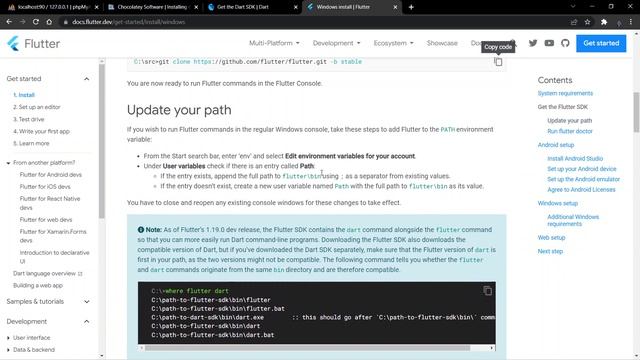Open browser extensions puzzle icon

click(604, 22)
